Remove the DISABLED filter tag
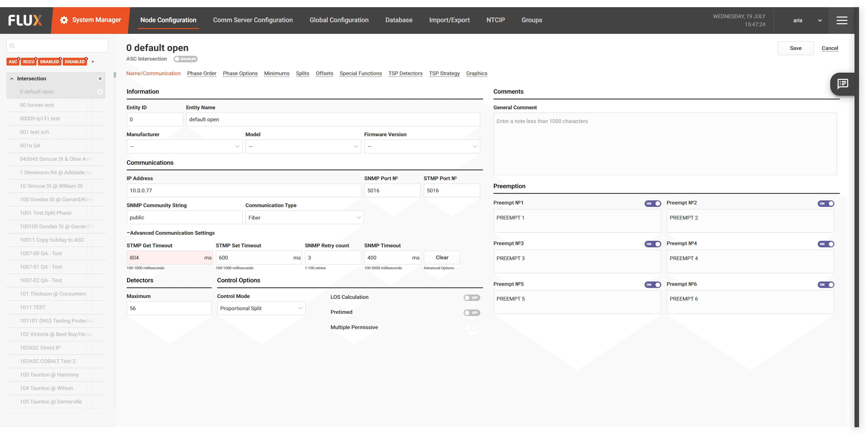Viewport: 868px width, 438px height. click(x=86, y=59)
